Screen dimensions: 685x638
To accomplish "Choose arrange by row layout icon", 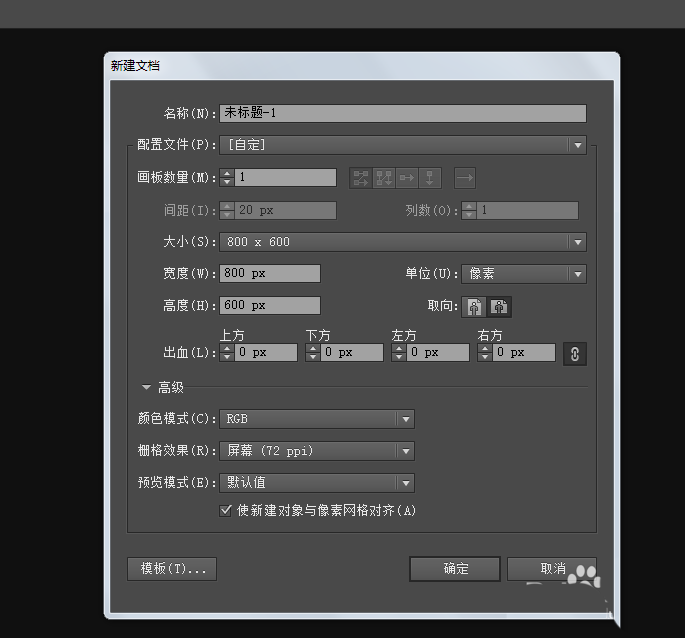I will tap(407, 178).
